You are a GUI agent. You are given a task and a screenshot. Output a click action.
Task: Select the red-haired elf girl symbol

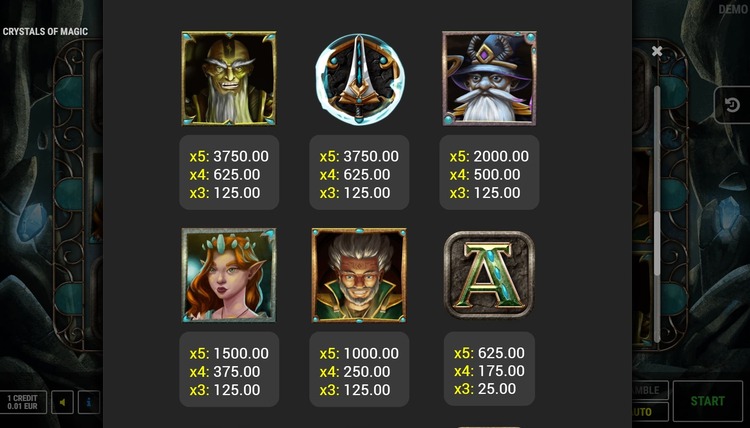click(229, 275)
